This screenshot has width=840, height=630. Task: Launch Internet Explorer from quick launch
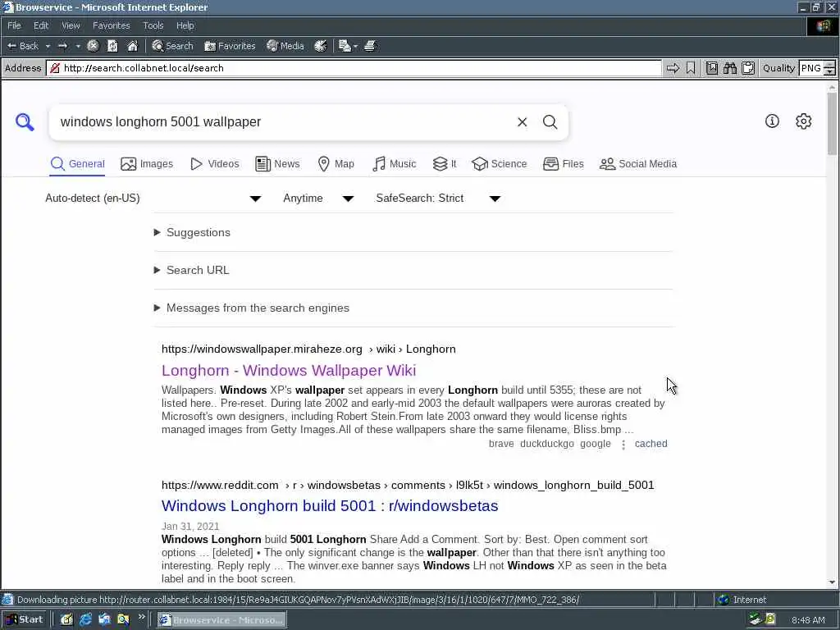point(85,620)
